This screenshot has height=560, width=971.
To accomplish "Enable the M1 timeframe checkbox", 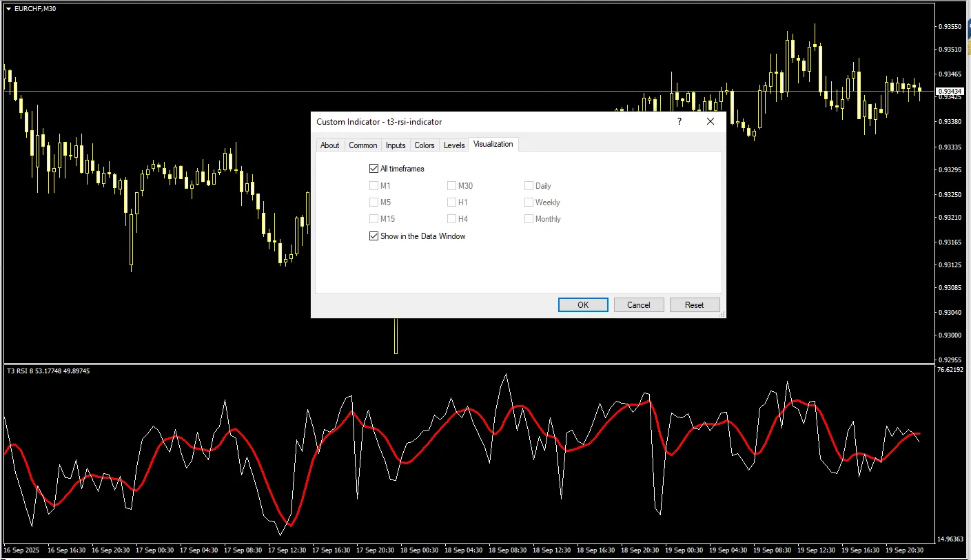I will point(374,185).
